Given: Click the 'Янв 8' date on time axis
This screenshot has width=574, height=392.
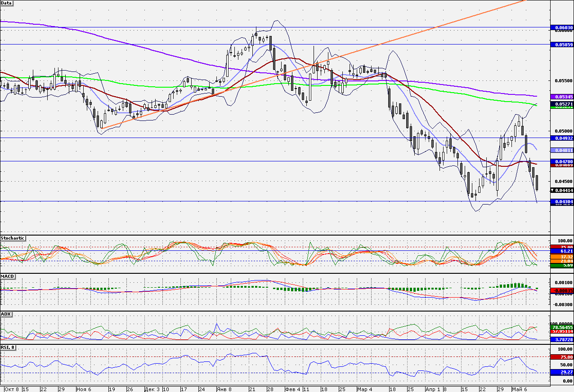Looking at the screenshot, I should (224, 389).
